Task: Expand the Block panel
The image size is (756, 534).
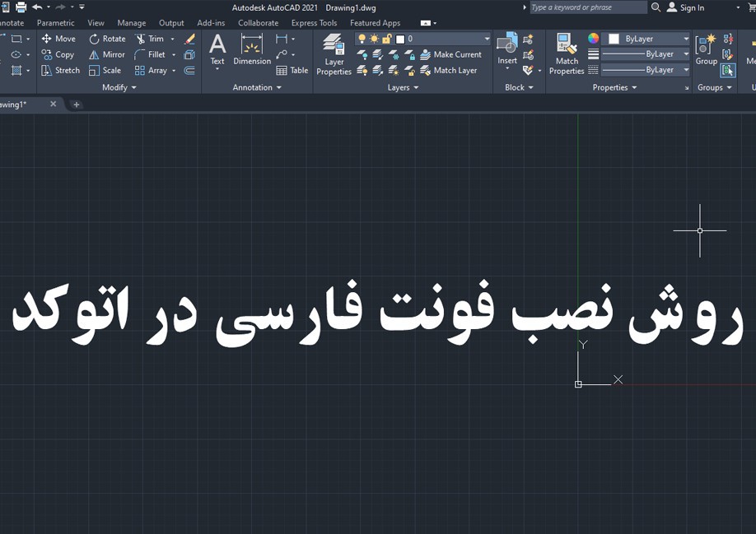Action: point(519,87)
